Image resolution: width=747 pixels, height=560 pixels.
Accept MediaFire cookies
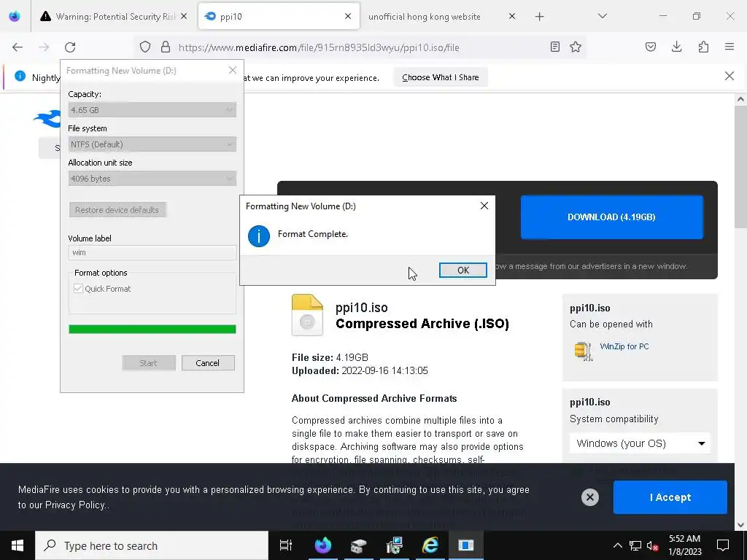click(x=670, y=497)
